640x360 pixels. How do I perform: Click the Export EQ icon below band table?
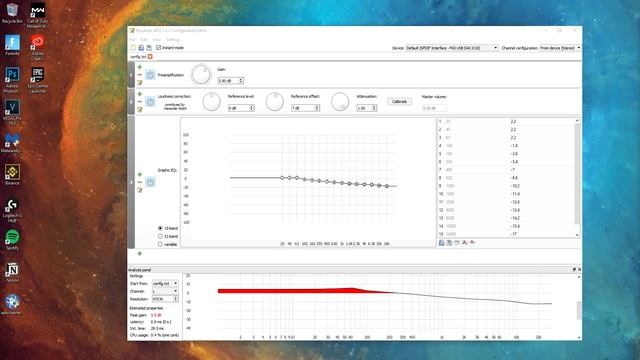point(449,243)
